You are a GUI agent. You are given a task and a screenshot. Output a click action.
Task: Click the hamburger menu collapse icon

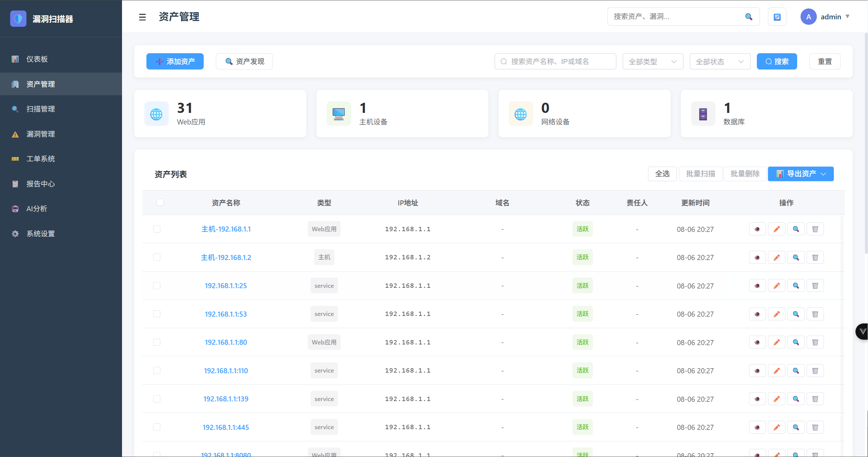point(142,17)
